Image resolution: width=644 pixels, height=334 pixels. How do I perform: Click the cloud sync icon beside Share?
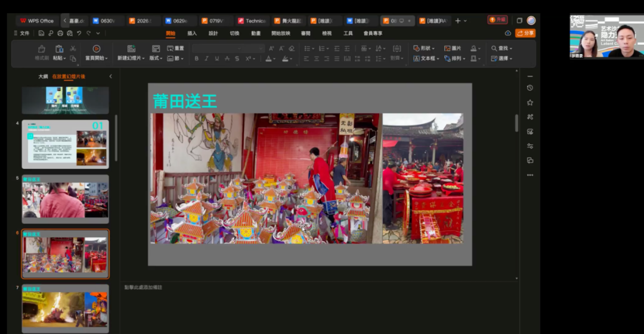coord(508,33)
